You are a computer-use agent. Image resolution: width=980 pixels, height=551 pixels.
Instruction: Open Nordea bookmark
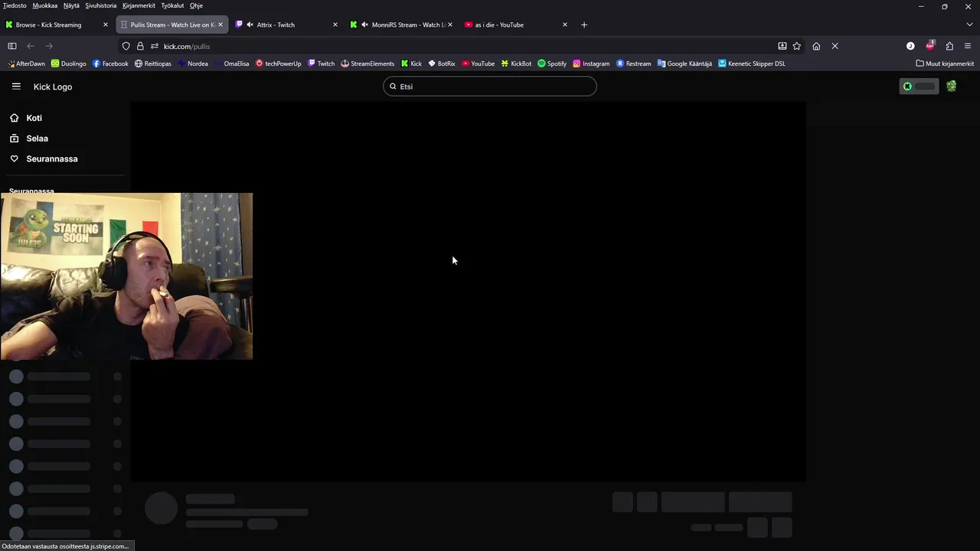193,64
